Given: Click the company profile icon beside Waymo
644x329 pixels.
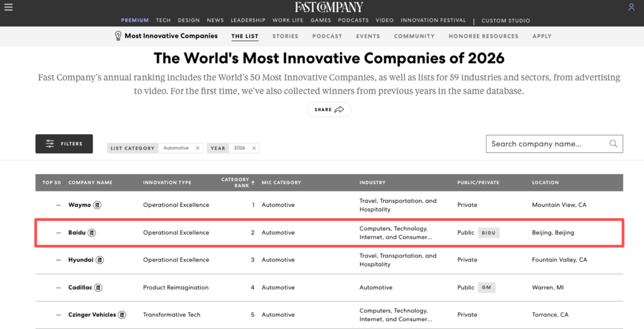Looking at the screenshot, I should pyautogui.click(x=97, y=205).
